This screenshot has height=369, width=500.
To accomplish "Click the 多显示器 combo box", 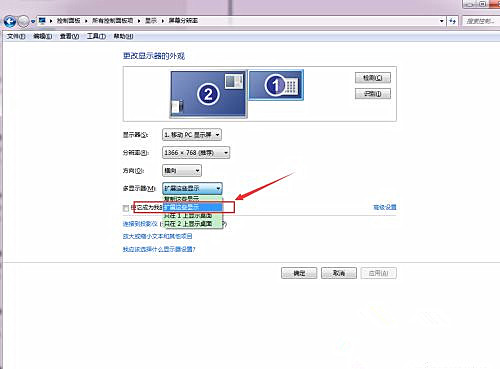I will (192, 188).
